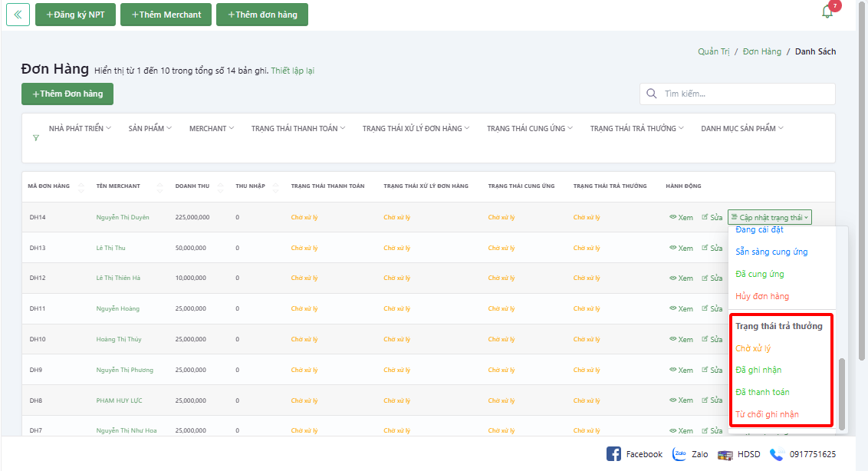
Task: Open the Facebook icon in footer
Action: (613, 454)
